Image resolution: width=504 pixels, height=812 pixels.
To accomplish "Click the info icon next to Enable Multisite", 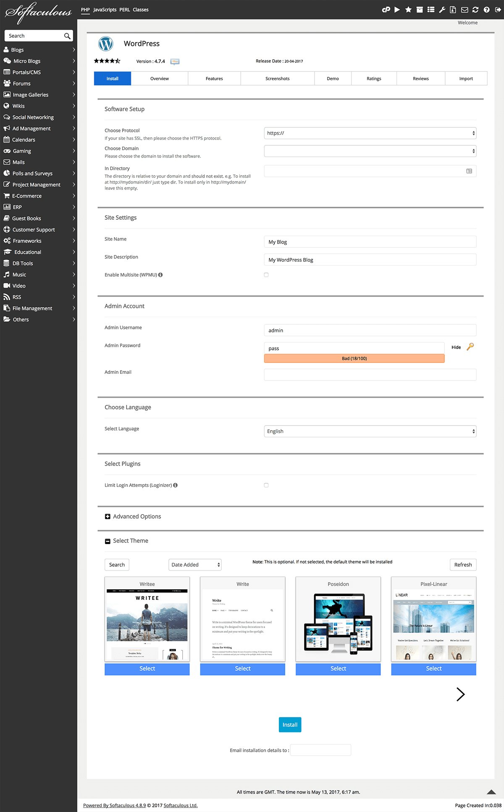I will coord(160,275).
